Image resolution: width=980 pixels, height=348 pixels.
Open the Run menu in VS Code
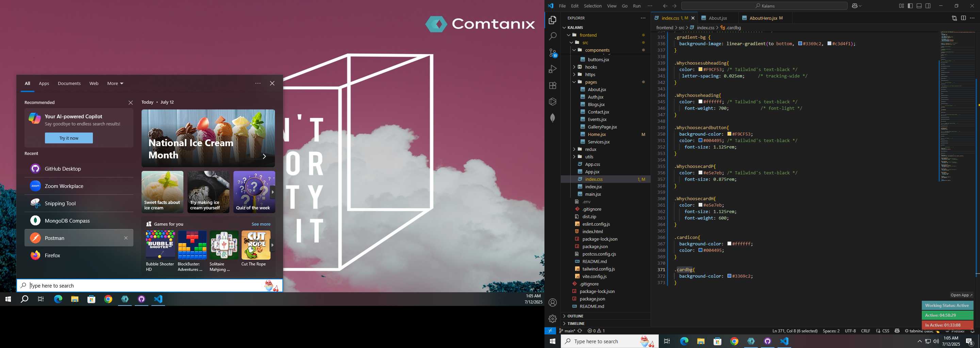(637, 6)
